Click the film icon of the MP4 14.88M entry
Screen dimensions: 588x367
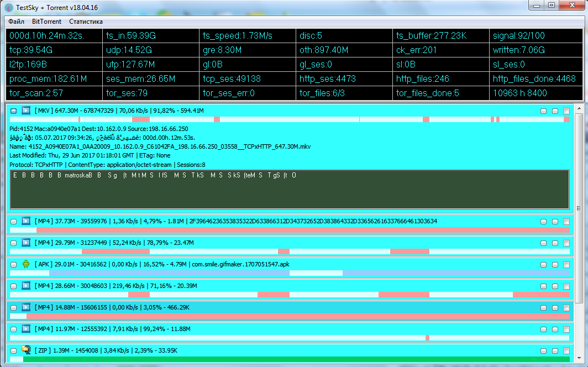pos(26,307)
